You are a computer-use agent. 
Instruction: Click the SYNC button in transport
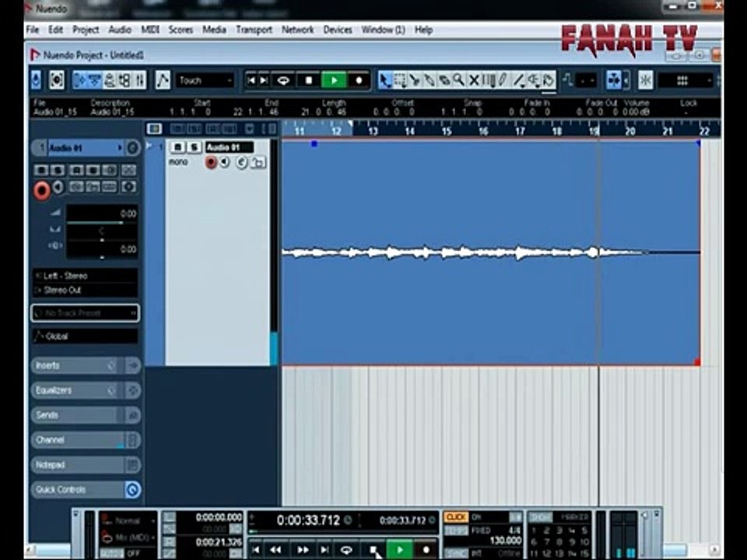455,553
